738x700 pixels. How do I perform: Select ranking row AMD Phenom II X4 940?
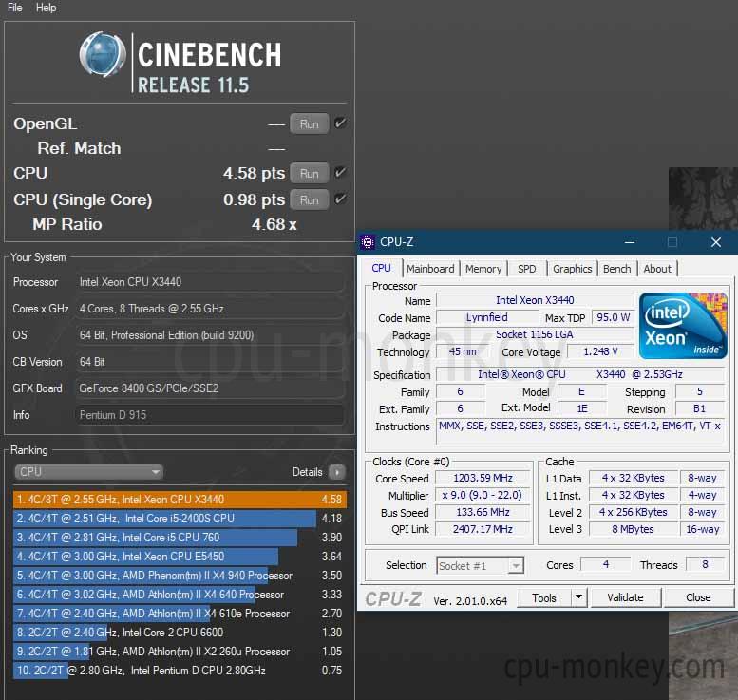[x=180, y=576]
